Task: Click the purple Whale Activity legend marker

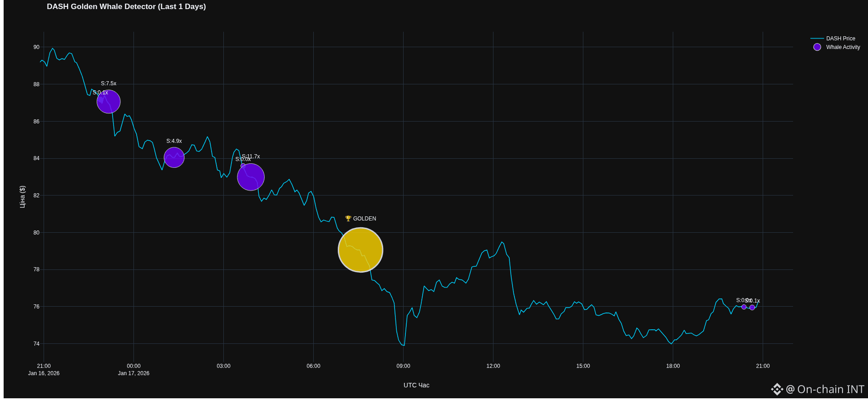Action: [817, 47]
